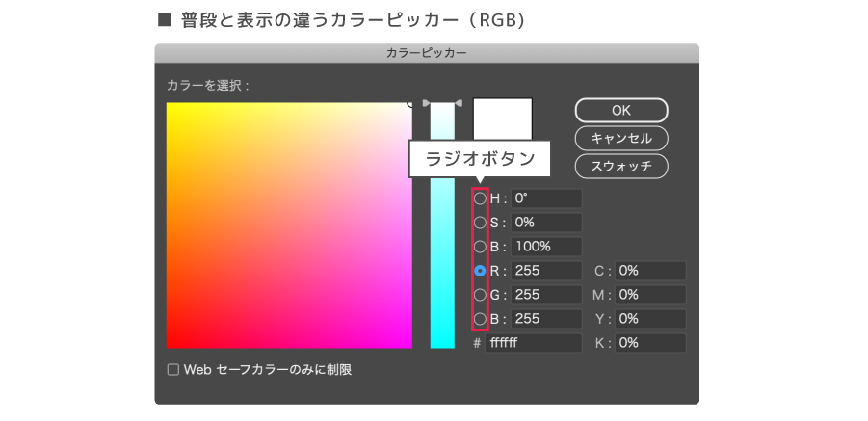
Task: Select the S (saturation) radio button
Action: pyautogui.click(x=480, y=223)
